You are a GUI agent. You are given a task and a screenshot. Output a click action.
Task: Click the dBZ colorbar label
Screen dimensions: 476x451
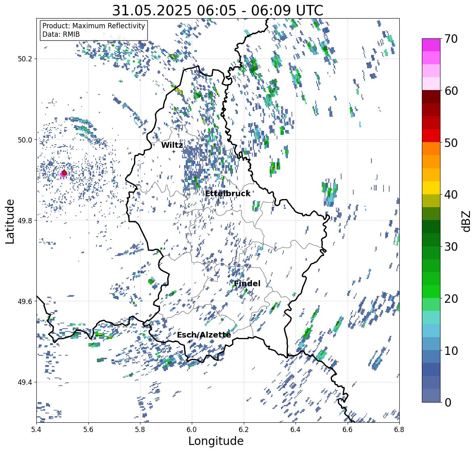(467, 221)
